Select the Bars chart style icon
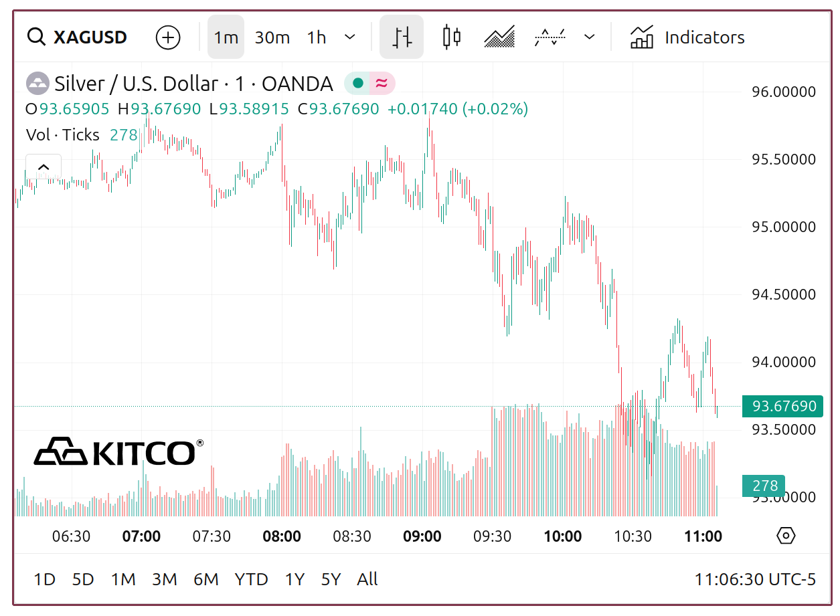The image size is (840, 616). (x=402, y=37)
